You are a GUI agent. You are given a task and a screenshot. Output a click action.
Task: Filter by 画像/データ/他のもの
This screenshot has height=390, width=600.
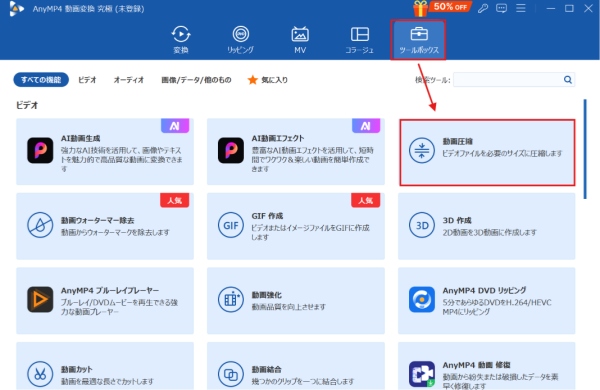[x=196, y=80]
